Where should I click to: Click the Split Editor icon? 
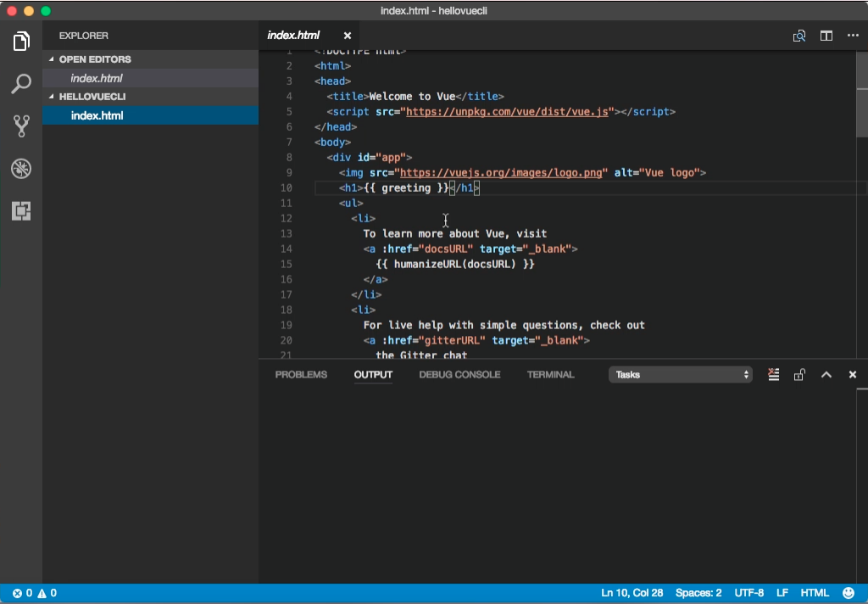pos(826,36)
